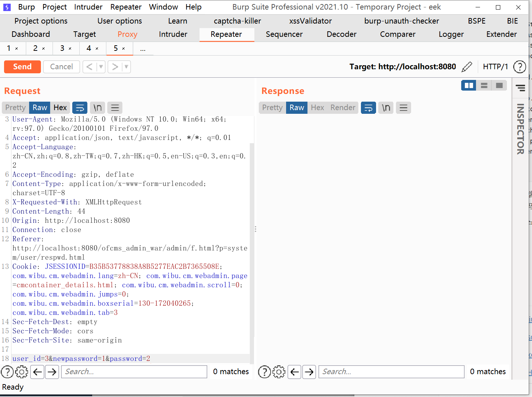Switch protocol via HTTP/1 label

coord(496,67)
